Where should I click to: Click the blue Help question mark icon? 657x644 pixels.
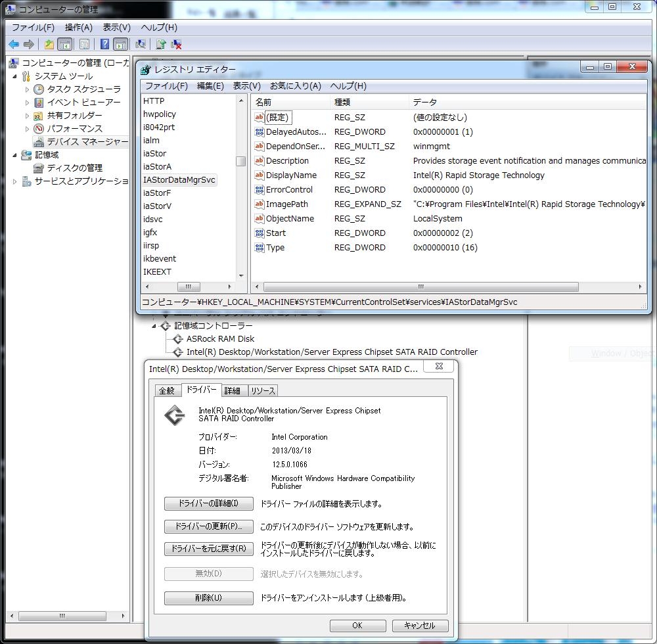click(104, 44)
